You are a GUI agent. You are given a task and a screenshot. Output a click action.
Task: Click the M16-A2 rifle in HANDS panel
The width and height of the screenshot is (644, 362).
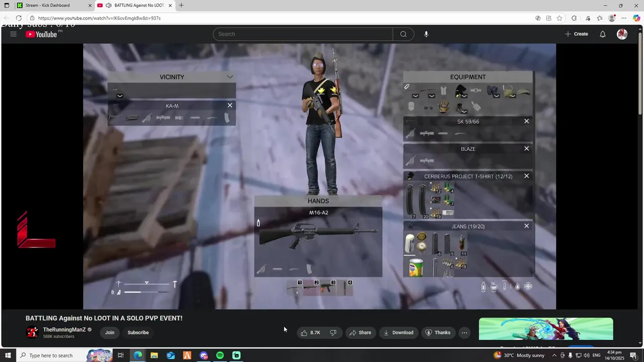point(318,236)
